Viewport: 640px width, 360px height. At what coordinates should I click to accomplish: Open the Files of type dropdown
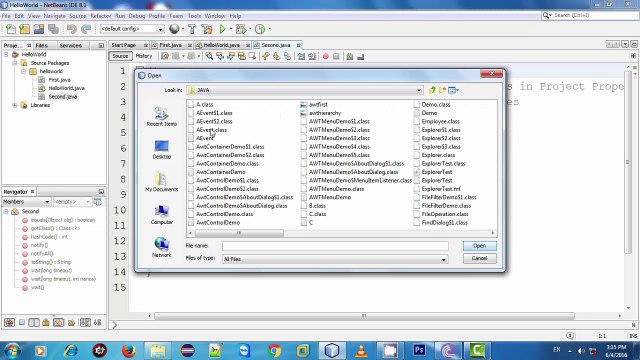[x=444, y=259]
